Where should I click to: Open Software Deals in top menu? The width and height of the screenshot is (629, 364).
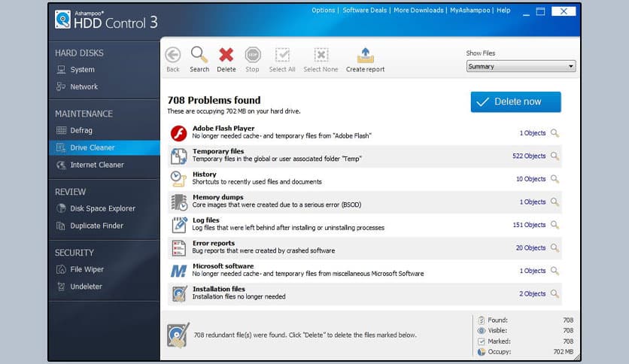tap(365, 10)
